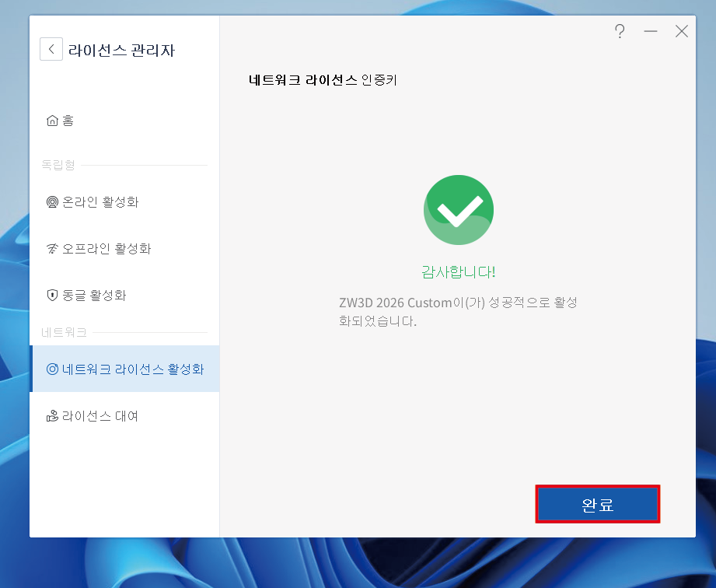The width and height of the screenshot is (716, 588).
Task: Open the help question mark icon
Action: click(620, 32)
